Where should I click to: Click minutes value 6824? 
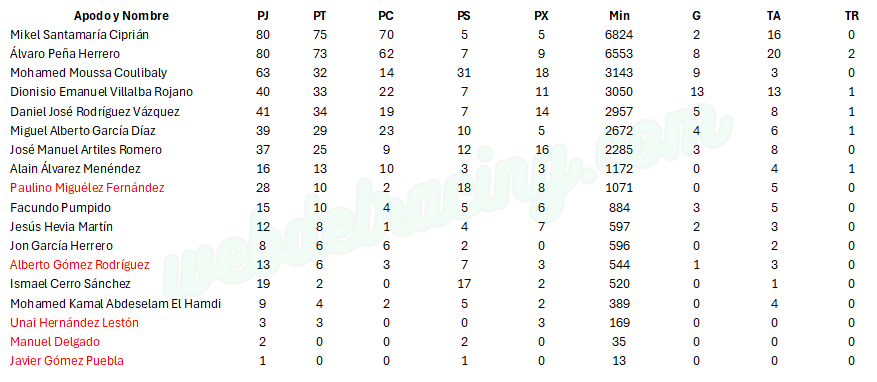[x=619, y=35]
